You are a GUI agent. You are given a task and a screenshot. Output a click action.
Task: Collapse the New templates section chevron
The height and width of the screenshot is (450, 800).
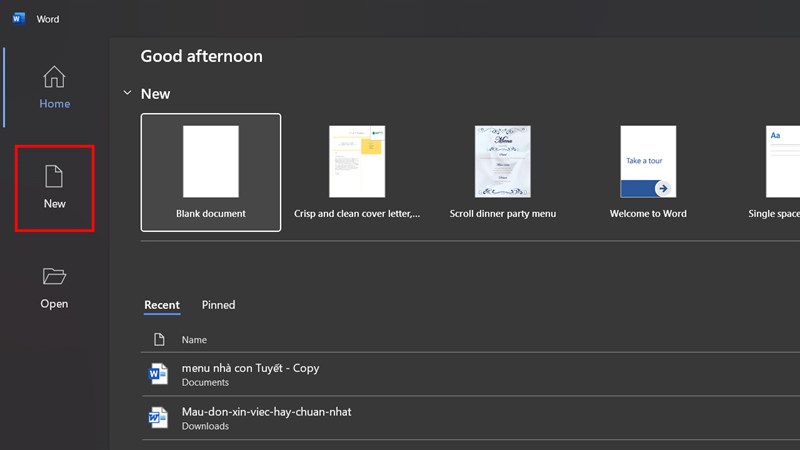pos(127,93)
